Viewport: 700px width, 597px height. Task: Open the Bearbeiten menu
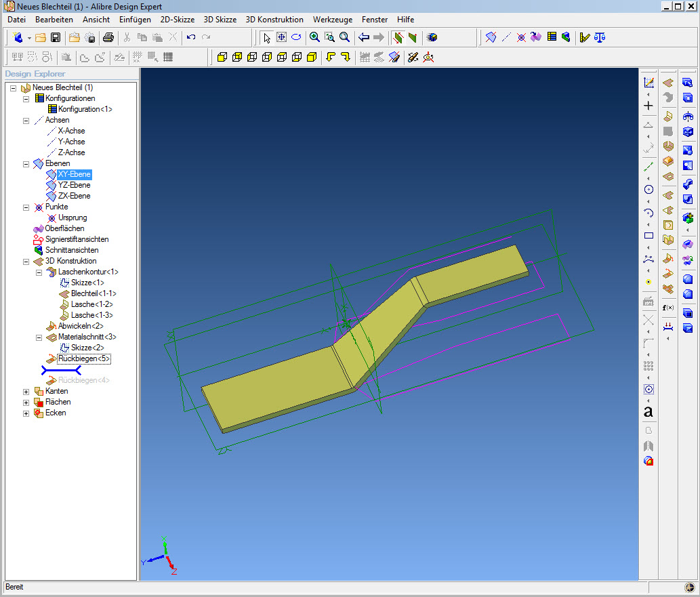click(x=54, y=20)
